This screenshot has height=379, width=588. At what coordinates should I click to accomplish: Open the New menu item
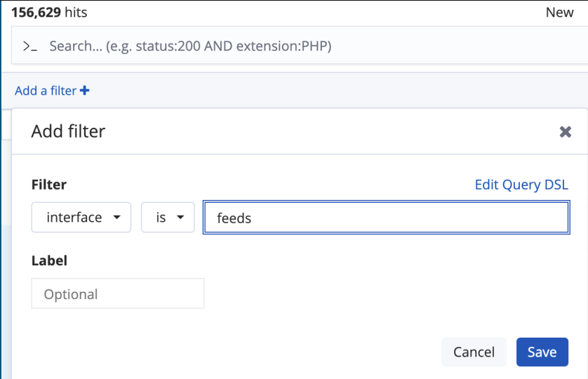(559, 13)
